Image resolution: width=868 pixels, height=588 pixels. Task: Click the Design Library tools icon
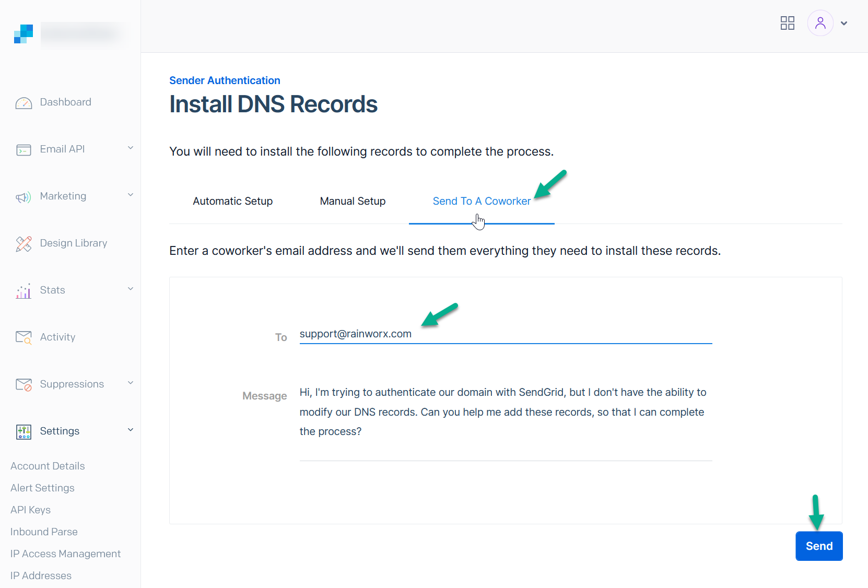coord(24,244)
